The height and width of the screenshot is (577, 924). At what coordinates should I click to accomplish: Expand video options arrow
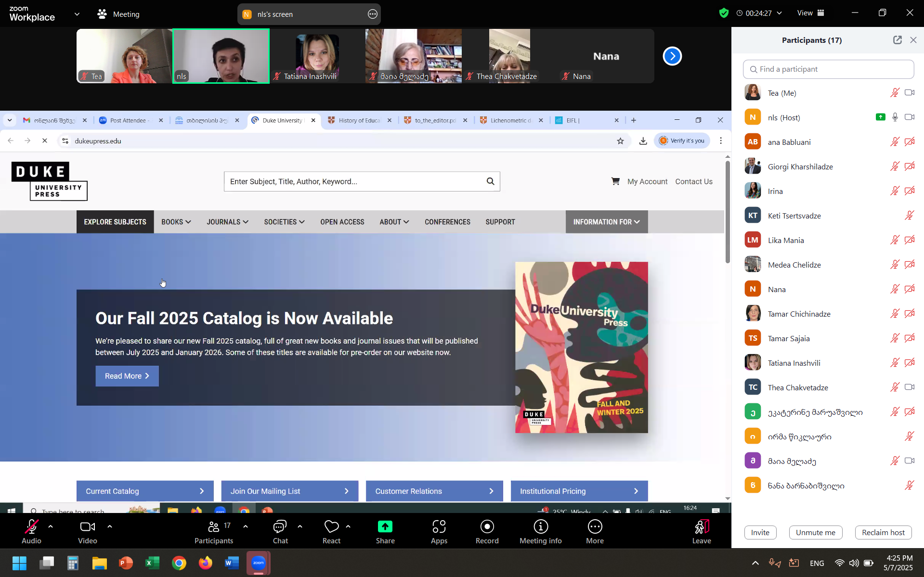(110, 526)
